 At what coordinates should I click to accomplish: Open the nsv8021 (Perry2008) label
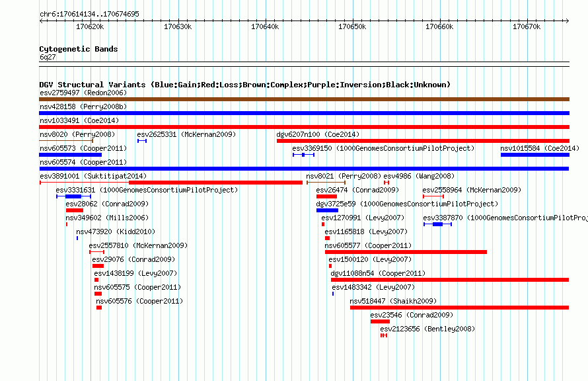(344, 176)
